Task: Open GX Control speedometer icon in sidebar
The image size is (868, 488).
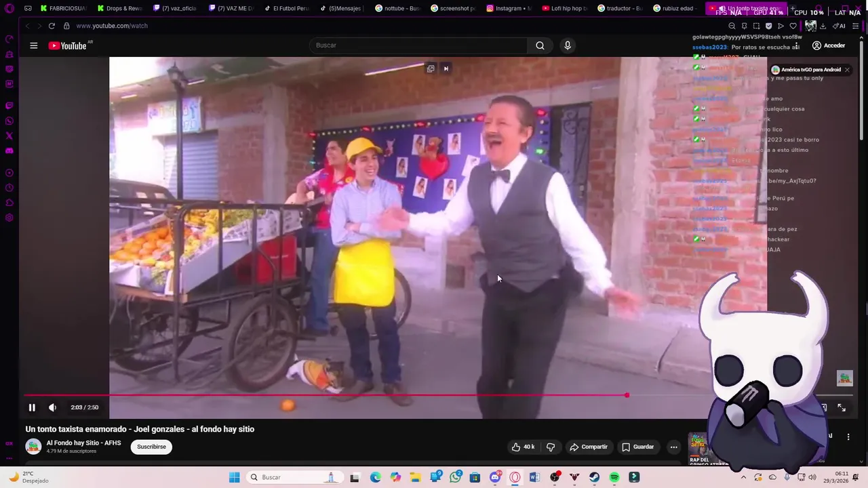Action: [x=9, y=39]
